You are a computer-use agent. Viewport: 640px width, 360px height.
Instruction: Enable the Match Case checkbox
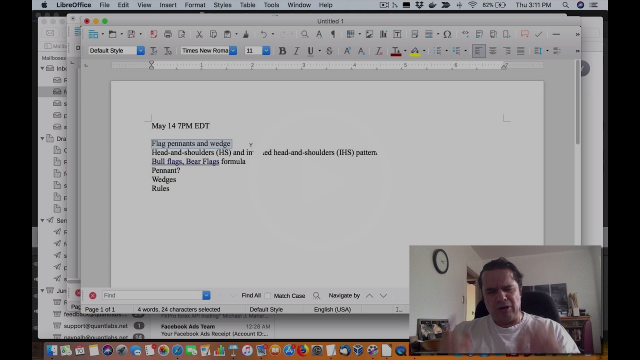click(x=268, y=296)
